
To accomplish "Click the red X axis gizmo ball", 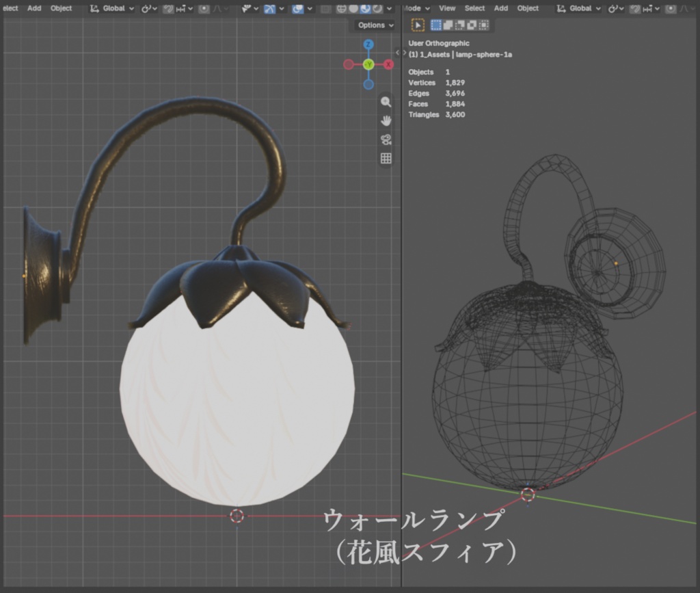I will (x=388, y=65).
